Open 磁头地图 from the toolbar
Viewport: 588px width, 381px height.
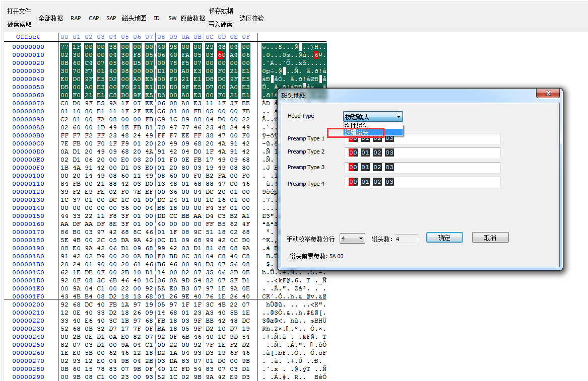point(134,18)
